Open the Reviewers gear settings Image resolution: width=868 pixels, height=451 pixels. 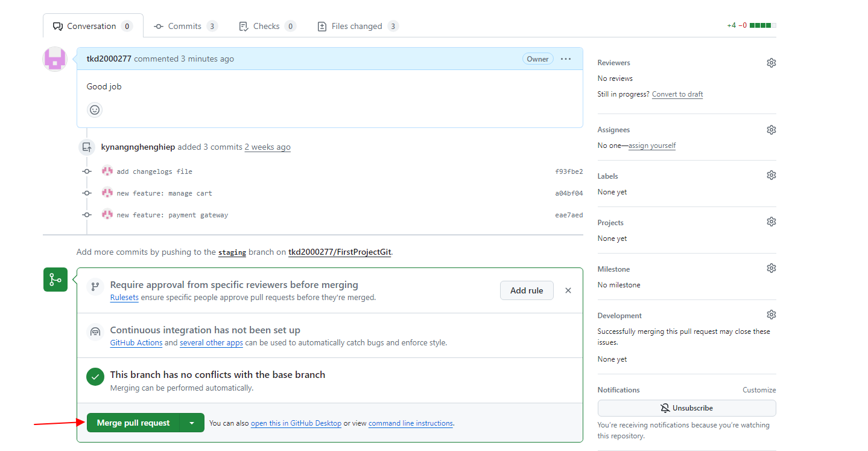(x=771, y=63)
